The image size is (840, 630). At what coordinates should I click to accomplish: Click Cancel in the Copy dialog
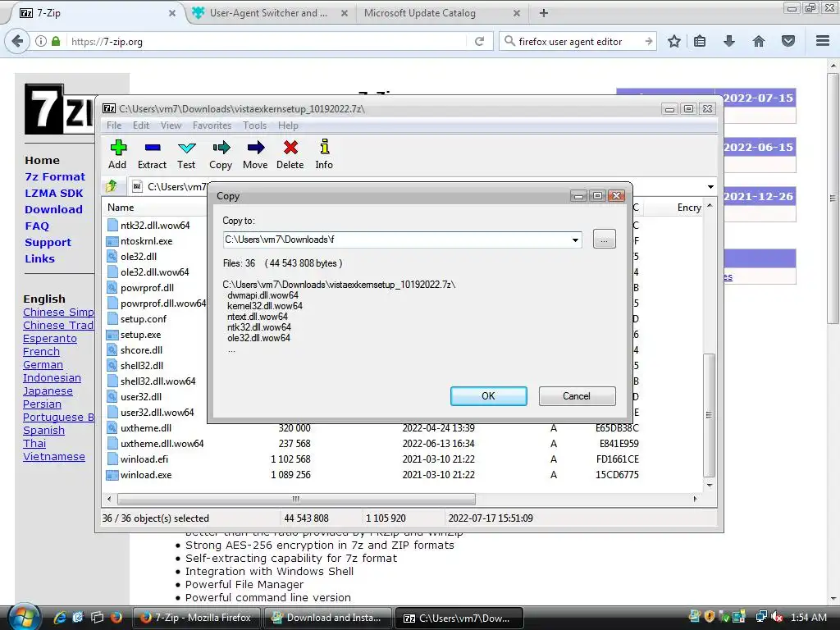pos(577,396)
